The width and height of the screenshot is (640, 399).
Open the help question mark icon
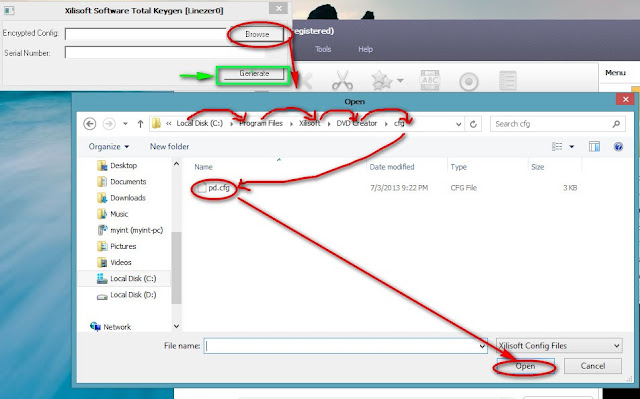point(618,146)
